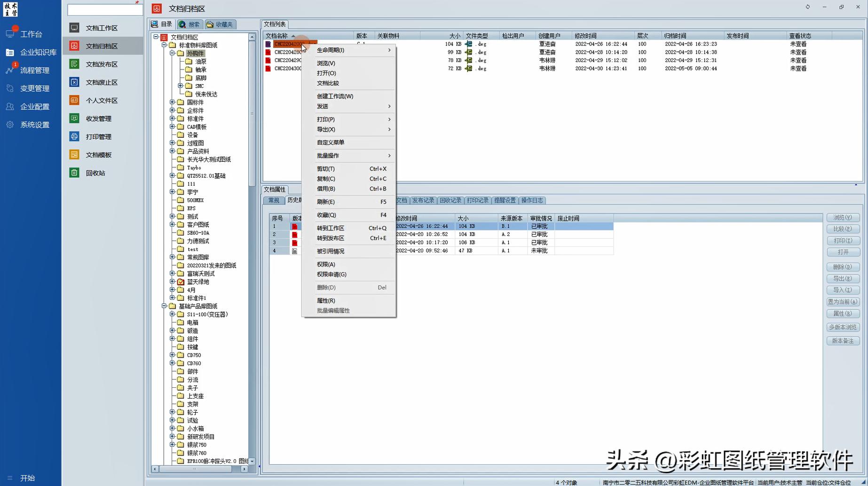The image size is (868, 486).
Task: Open the 文档废止区 module icon
Action: pyautogui.click(x=74, y=82)
